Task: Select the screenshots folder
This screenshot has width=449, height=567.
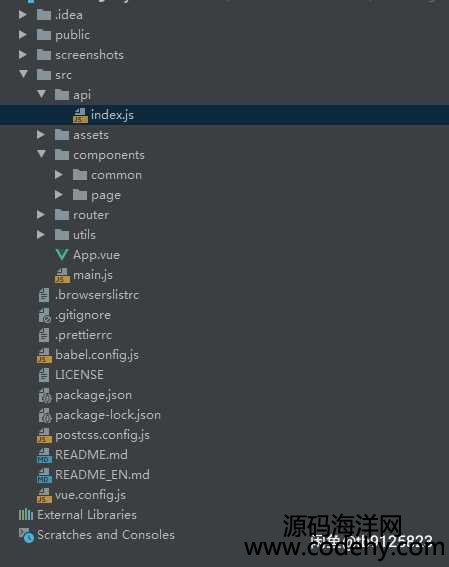Action: click(89, 55)
